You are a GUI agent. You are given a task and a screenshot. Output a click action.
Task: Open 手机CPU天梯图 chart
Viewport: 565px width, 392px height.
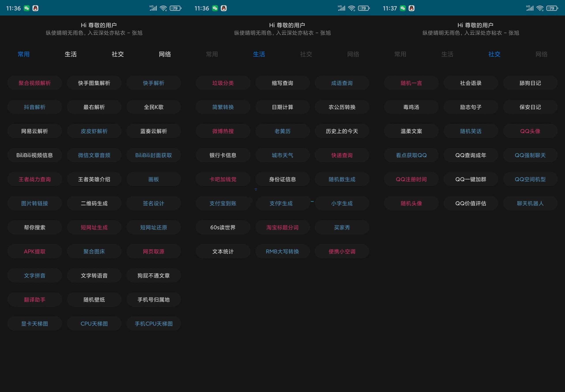click(x=154, y=324)
